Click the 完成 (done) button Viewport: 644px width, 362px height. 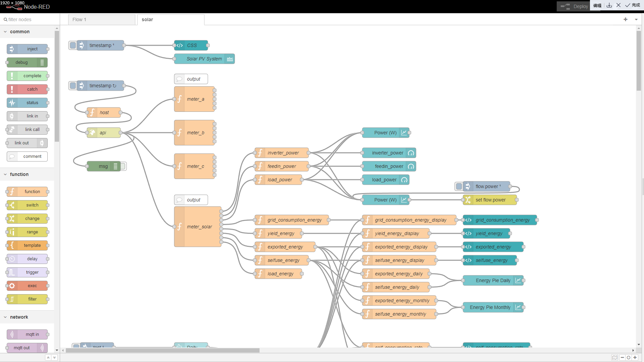[633, 5]
